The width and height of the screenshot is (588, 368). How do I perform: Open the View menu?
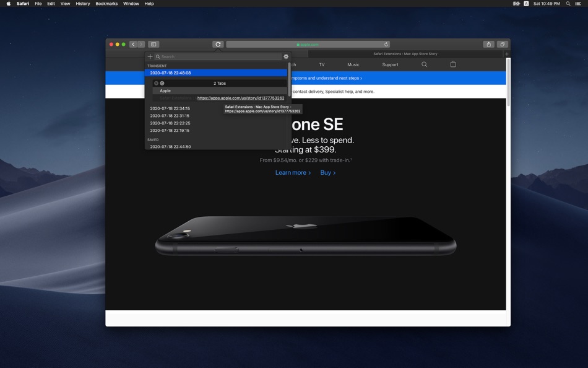65,3
